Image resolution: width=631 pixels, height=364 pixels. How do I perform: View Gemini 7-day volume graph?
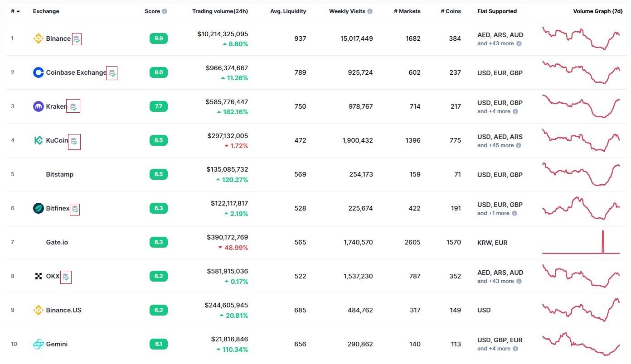point(581,344)
